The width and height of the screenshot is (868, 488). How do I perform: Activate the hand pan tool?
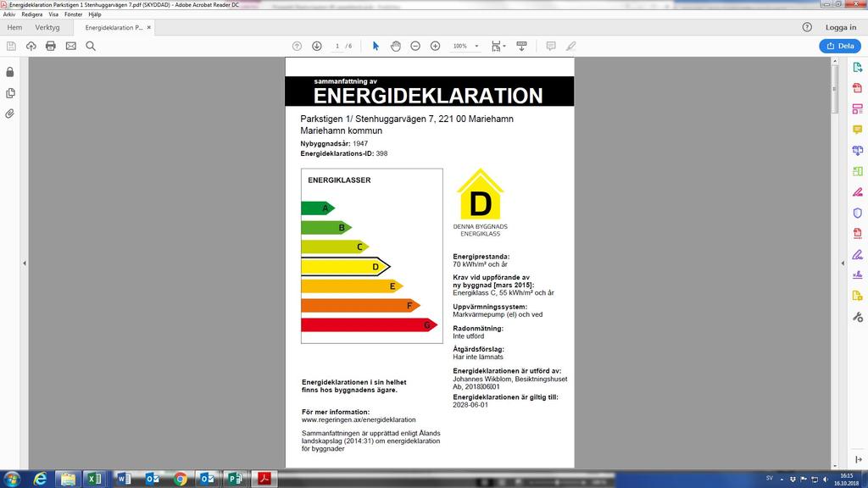395,46
